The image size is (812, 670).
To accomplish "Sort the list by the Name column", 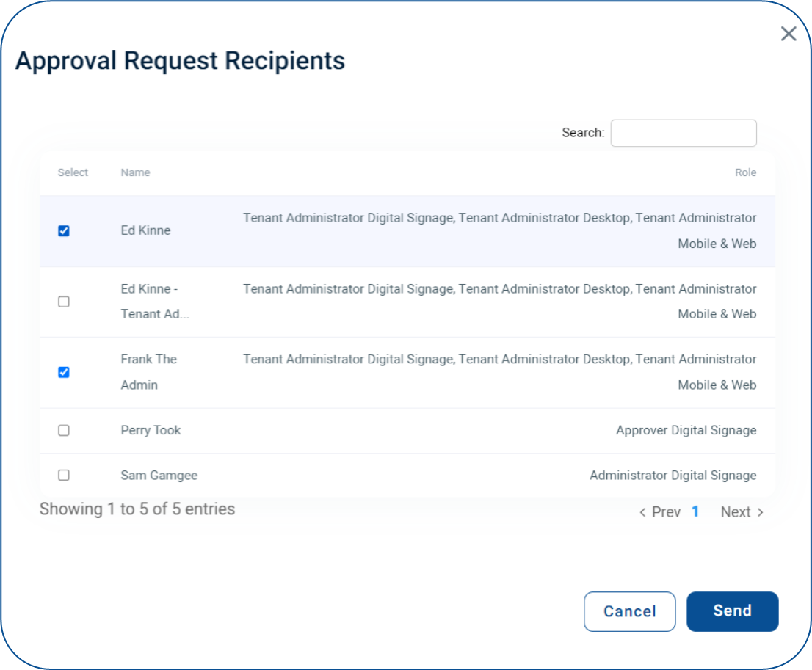I will coord(135,172).
